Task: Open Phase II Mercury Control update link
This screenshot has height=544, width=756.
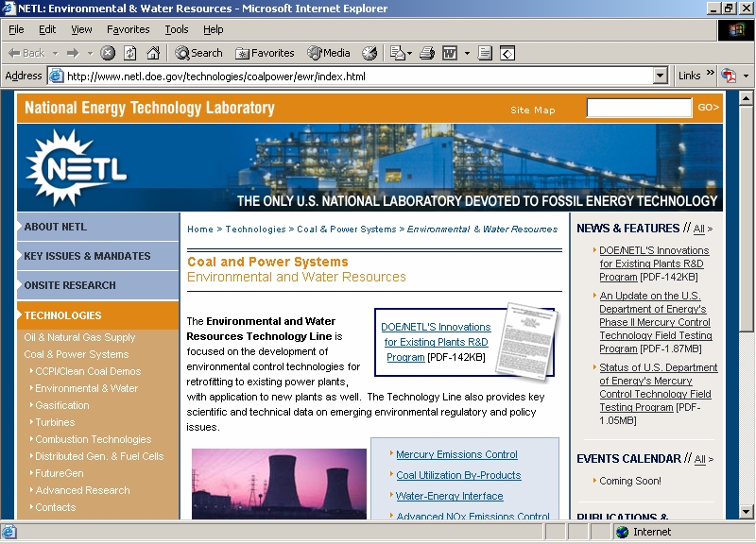Action: (x=656, y=322)
